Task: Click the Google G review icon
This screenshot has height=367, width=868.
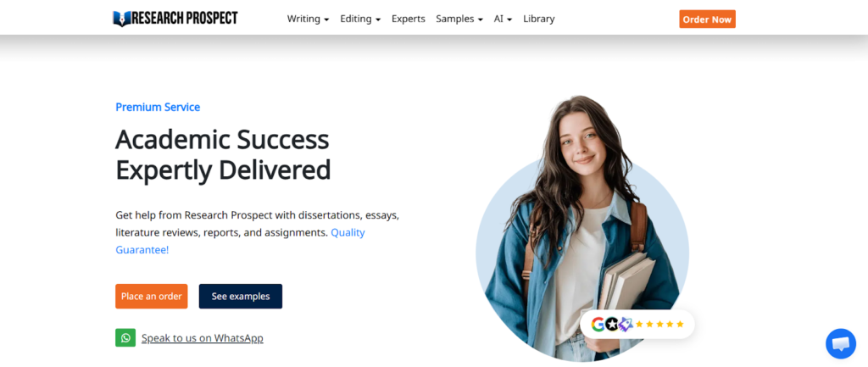Action: coord(598,324)
